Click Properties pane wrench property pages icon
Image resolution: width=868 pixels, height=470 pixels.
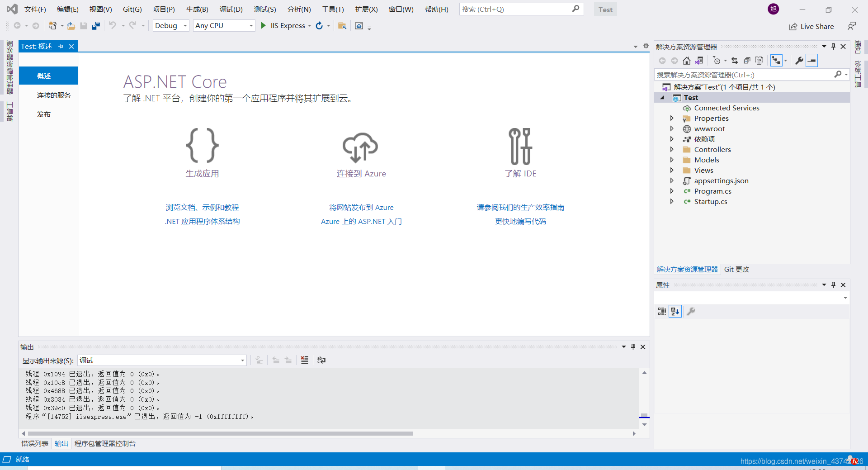(691, 311)
